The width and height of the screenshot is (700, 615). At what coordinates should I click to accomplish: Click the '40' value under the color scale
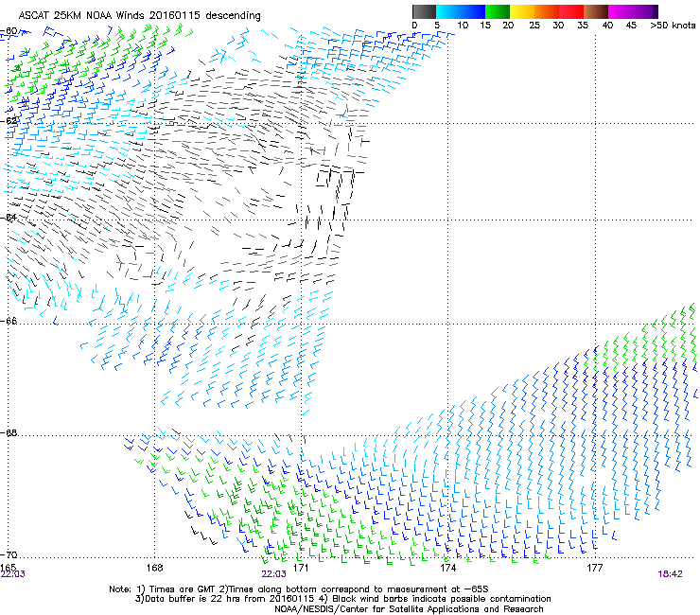click(x=607, y=26)
